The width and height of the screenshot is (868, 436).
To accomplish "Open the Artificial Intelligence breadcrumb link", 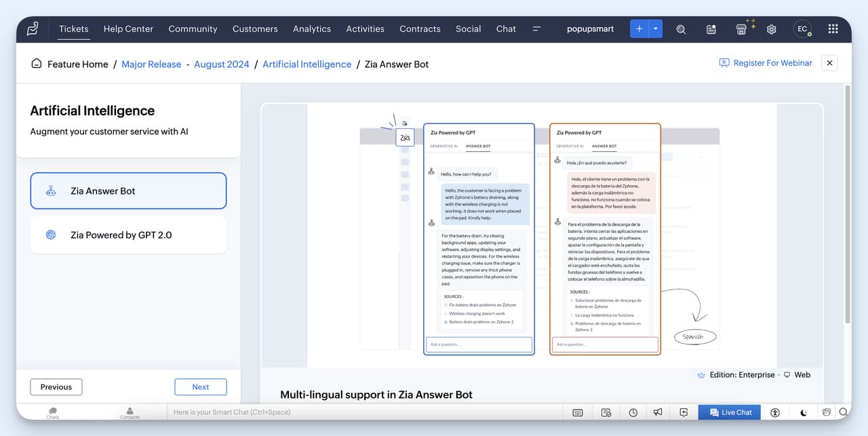I will tap(307, 64).
